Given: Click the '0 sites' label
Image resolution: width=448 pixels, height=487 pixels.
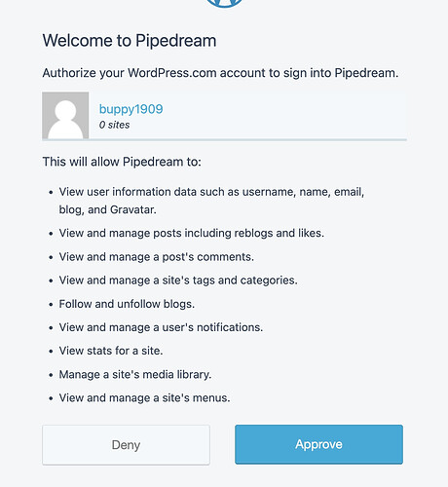Looking at the screenshot, I should [x=114, y=125].
